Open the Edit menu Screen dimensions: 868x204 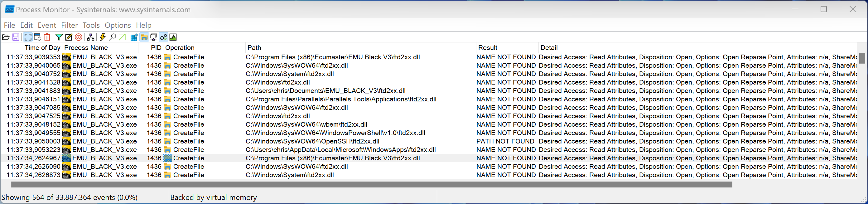point(26,25)
